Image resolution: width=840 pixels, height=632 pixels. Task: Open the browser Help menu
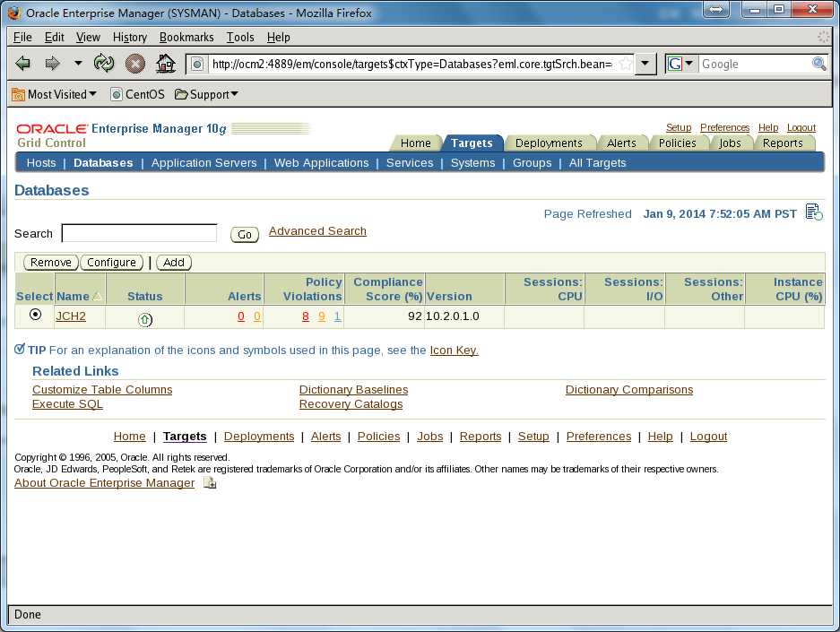[279, 37]
